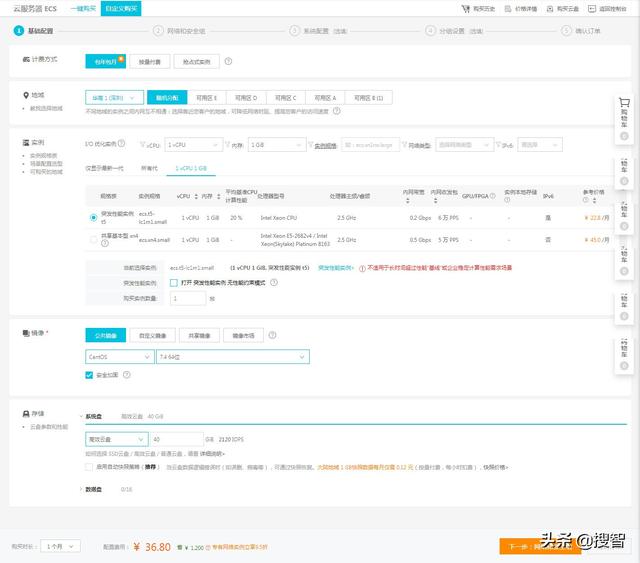The width and height of the screenshot is (640, 563).
Task: Open the 高效云盘 disk type dropdown
Action: (116, 439)
